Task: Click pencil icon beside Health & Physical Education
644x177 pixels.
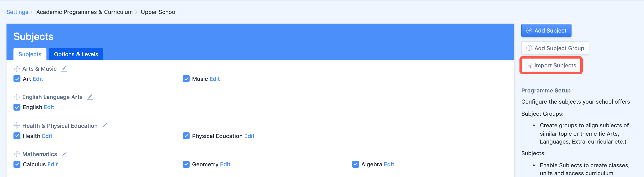Action: 105,125
